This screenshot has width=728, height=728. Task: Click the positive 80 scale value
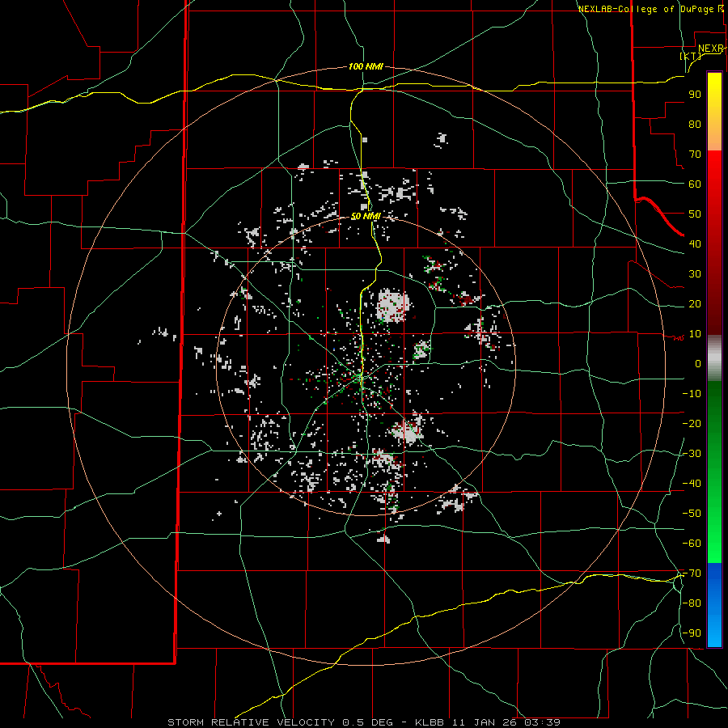click(x=695, y=124)
